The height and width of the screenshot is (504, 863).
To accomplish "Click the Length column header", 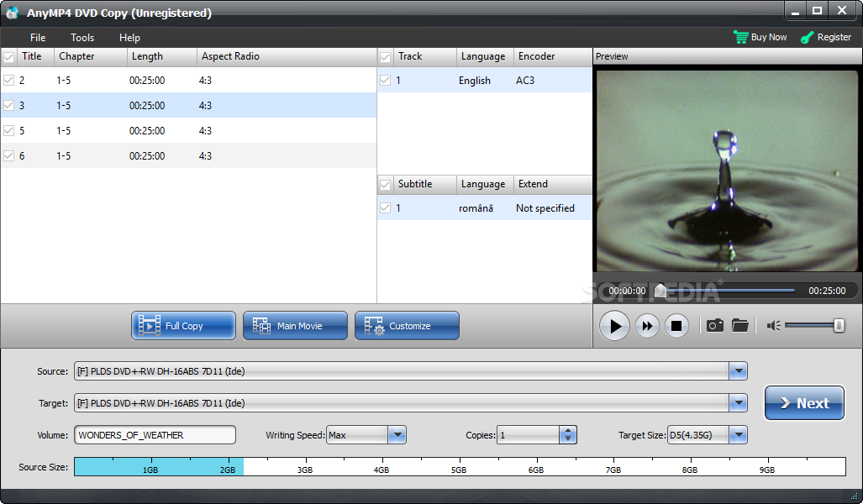I will [x=162, y=56].
